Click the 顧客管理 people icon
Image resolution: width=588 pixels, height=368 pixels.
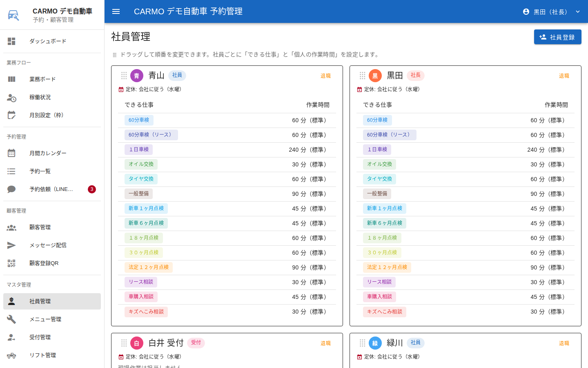click(x=11, y=227)
